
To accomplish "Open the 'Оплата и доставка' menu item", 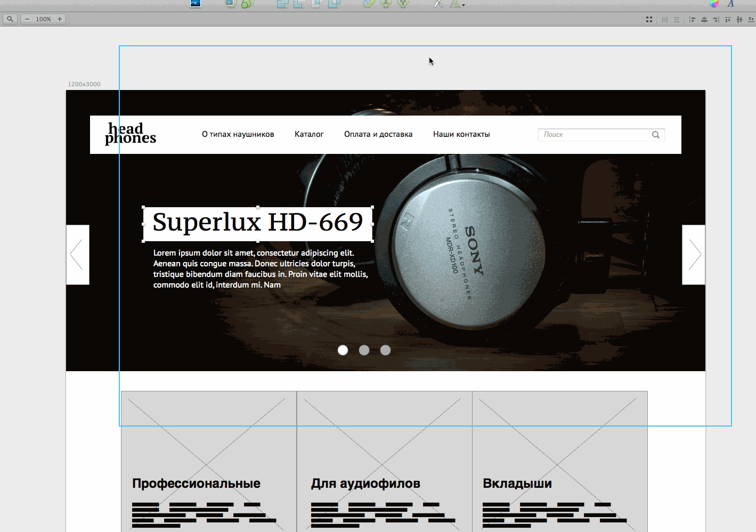I will [x=378, y=134].
